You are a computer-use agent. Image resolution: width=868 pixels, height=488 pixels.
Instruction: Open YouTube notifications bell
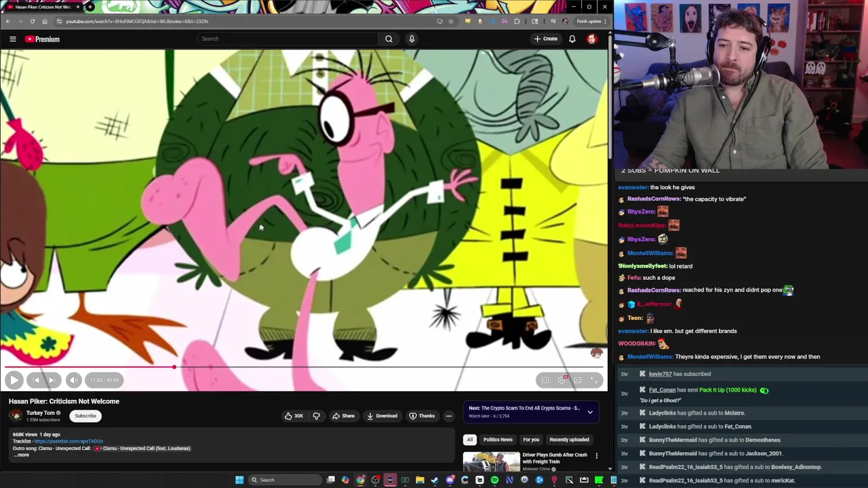572,39
